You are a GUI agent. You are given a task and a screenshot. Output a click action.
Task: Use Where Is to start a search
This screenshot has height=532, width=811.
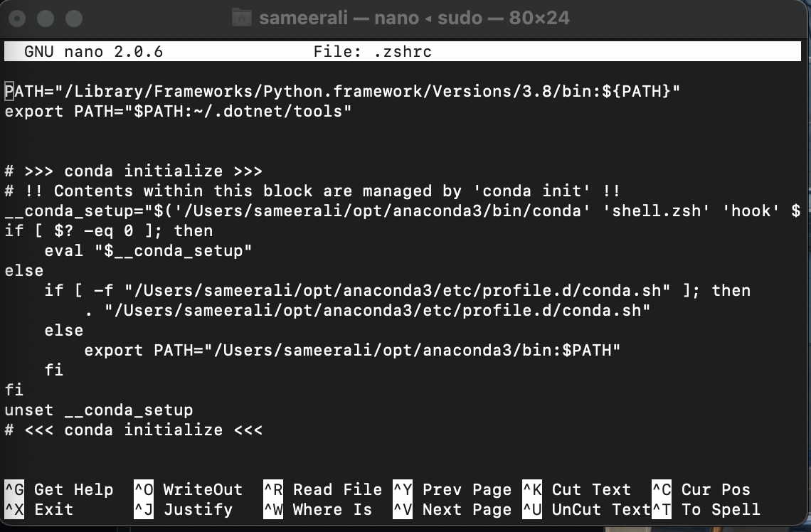click(333, 509)
